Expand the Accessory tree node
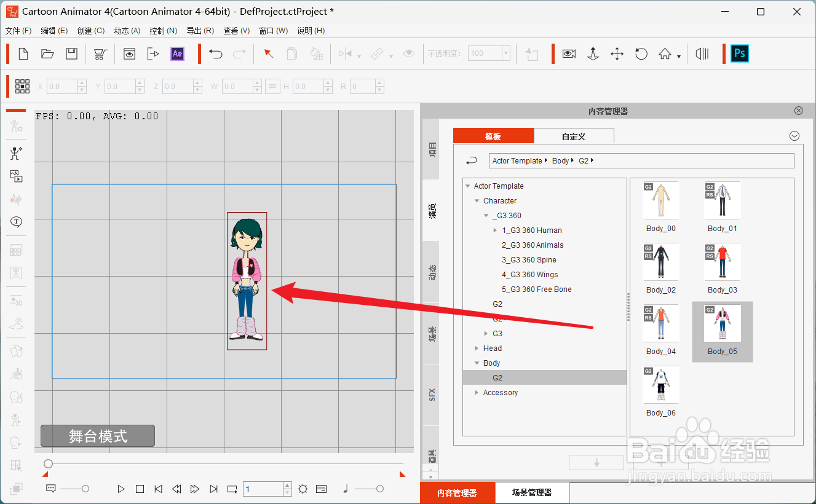This screenshot has height=504, width=816. coord(477,393)
